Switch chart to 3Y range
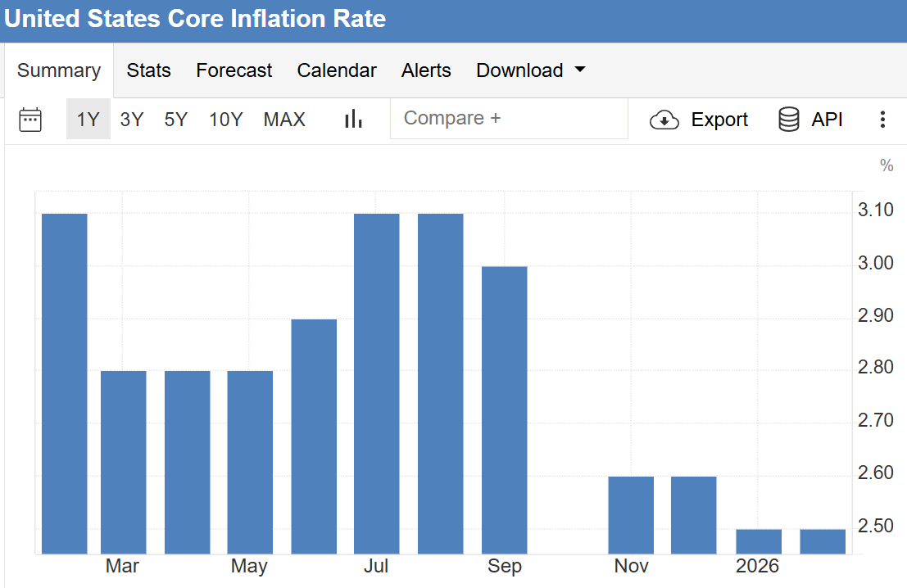Image resolution: width=907 pixels, height=588 pixels. 131,120
